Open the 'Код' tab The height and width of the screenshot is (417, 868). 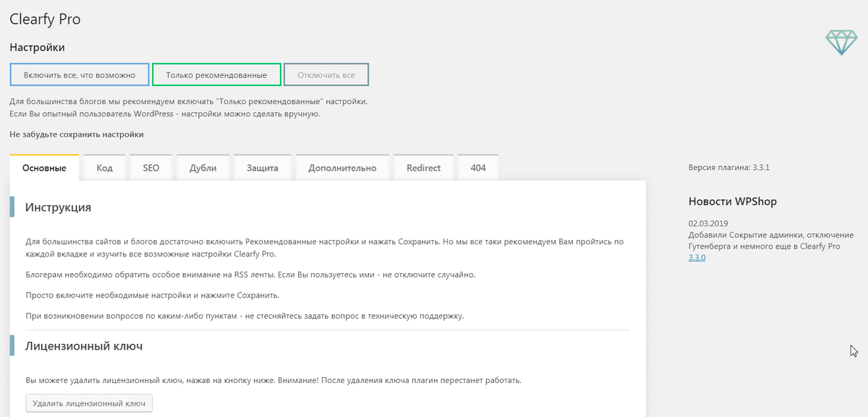point(104,168)
